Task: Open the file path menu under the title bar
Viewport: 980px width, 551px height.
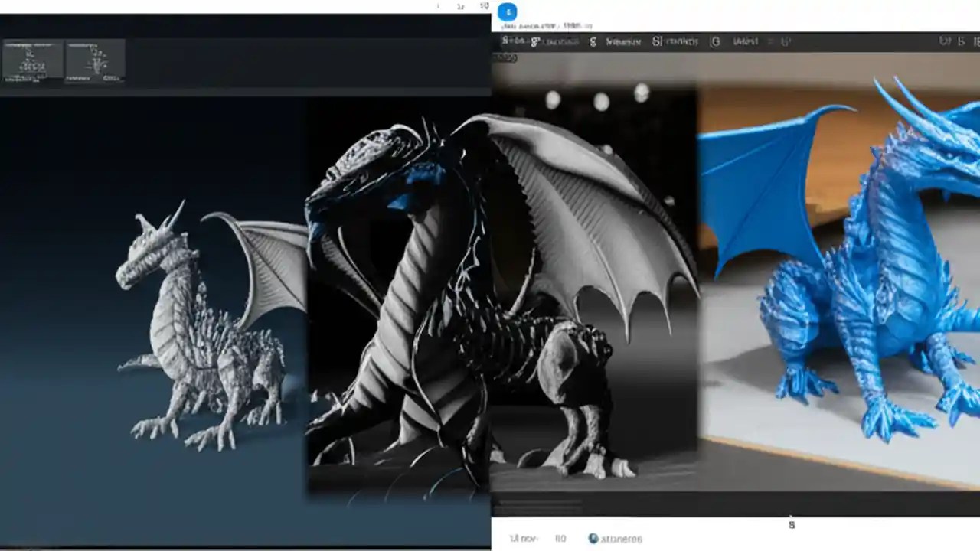Action: [536, 25]
